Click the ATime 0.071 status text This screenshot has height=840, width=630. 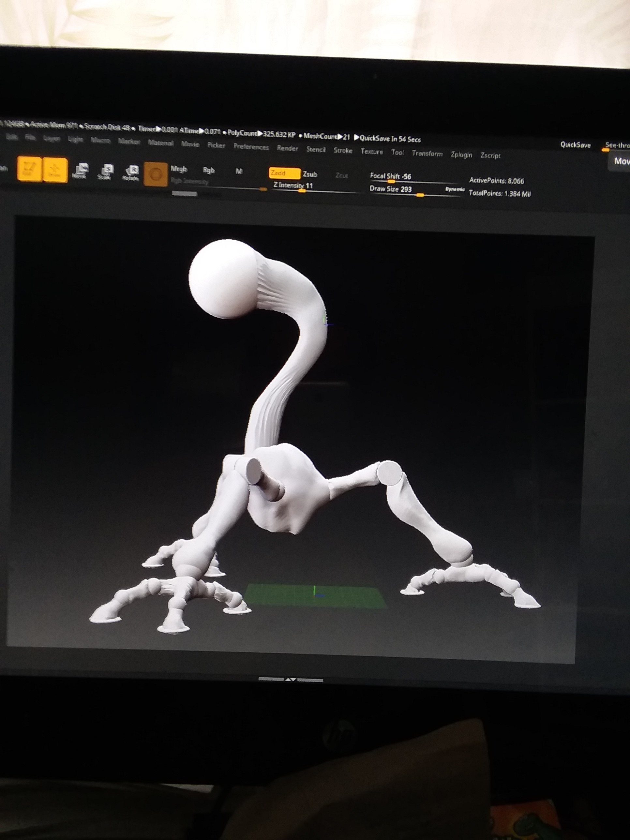click(200, 131)
